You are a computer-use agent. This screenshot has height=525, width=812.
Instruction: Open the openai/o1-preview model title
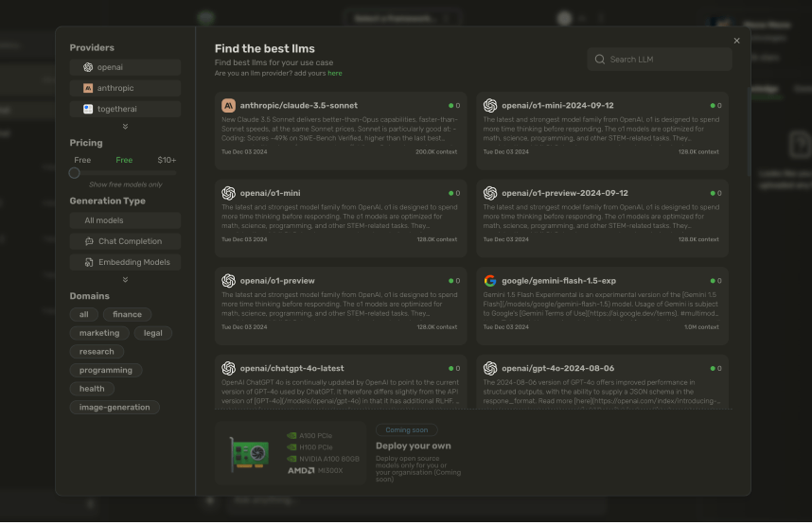[x=277, y=281]
